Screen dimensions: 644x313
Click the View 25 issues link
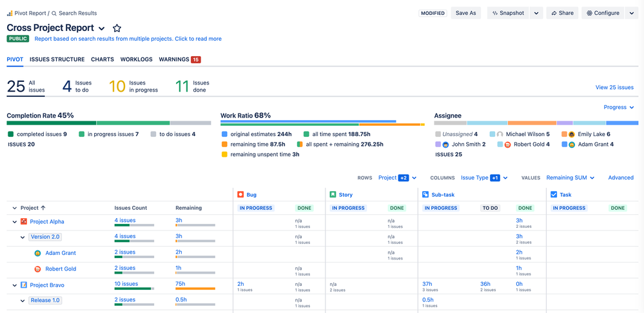coord(614,87)
